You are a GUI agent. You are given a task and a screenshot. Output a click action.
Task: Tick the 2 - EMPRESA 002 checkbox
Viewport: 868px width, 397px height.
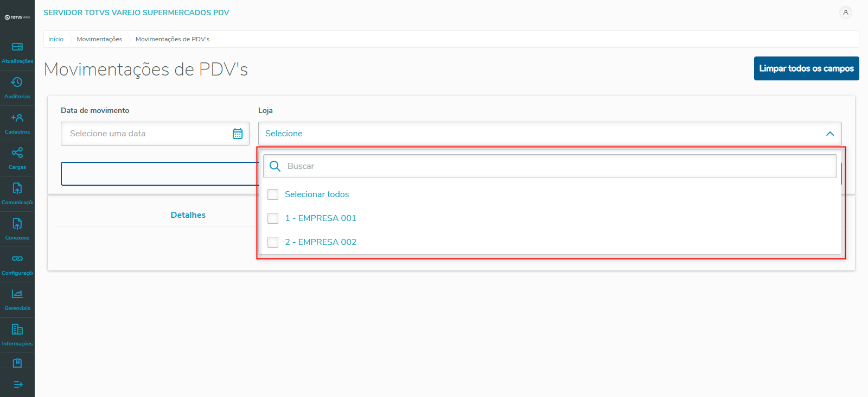point(273,242)
